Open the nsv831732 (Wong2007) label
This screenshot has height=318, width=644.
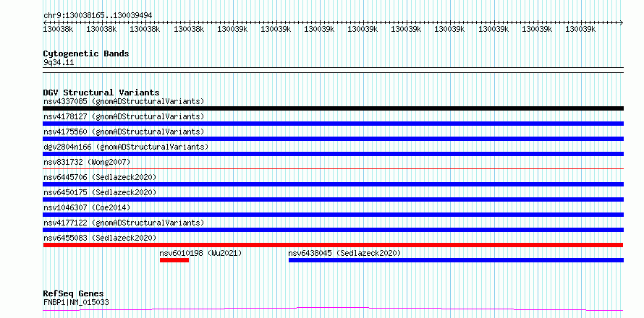coord(87,162)
